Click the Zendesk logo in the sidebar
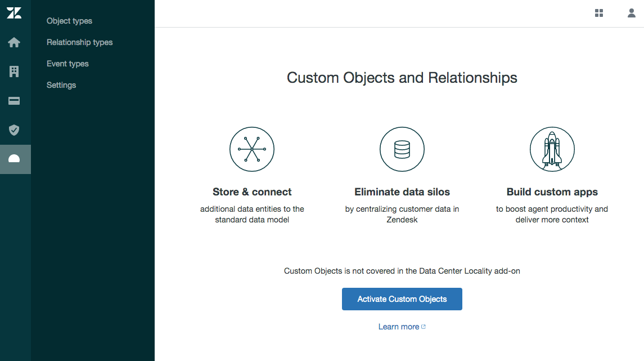Image resolution: width=644 pixels, height=361 pixels. (x=15, y=14)
